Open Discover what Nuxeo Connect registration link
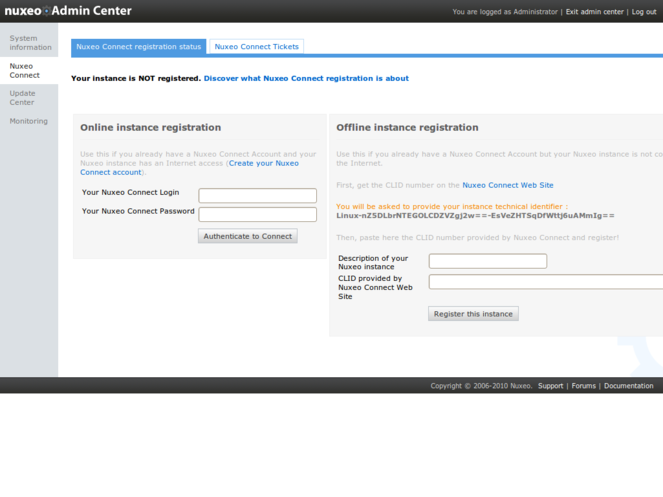Image resolution: width=663 pixels, height=497 pixels. click(306, 78)
